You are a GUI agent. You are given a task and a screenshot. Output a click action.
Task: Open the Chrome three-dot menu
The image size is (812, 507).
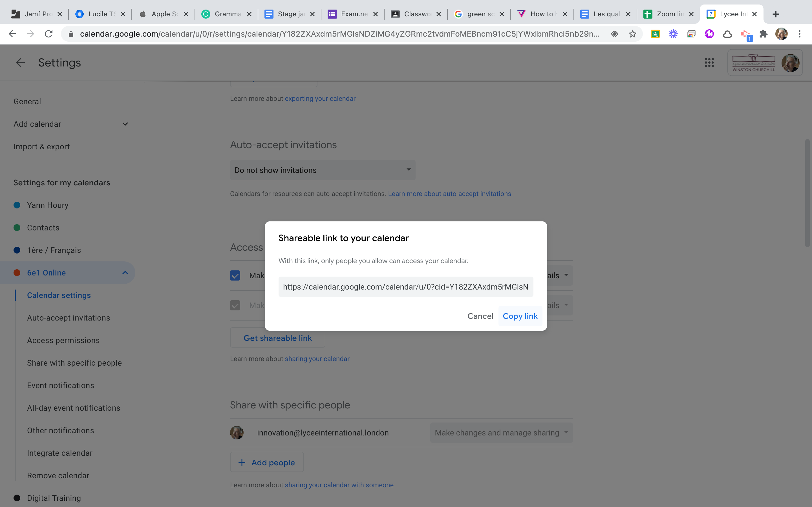point(800,34)
